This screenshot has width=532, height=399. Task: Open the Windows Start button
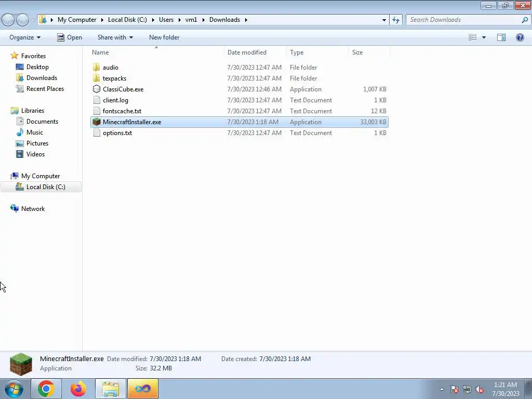coord(14,389)
